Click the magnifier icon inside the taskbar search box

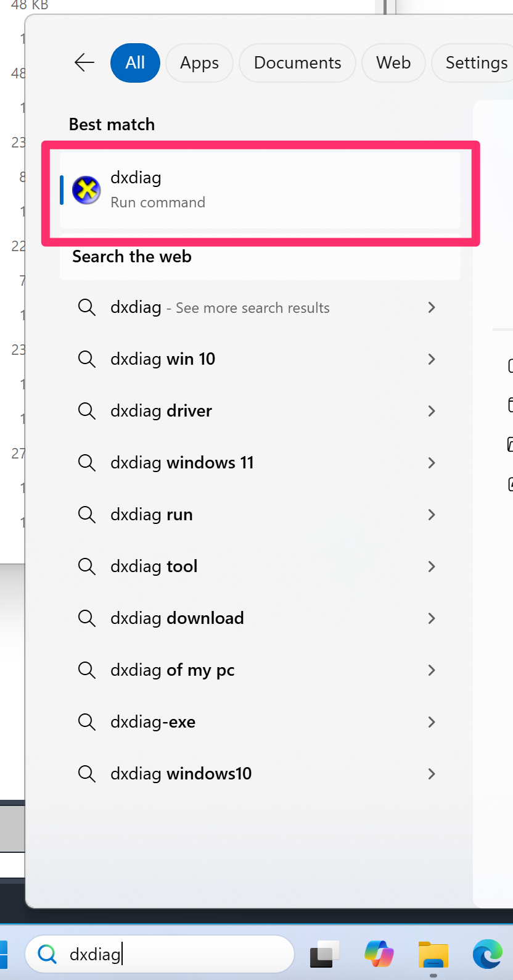[47, 954]
